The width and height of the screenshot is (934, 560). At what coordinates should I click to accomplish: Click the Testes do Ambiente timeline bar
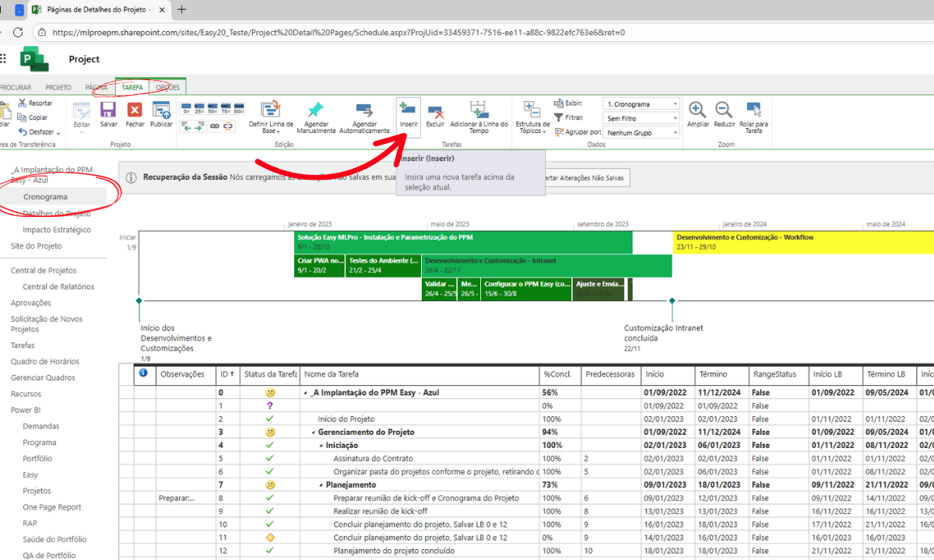click(384, 265)
